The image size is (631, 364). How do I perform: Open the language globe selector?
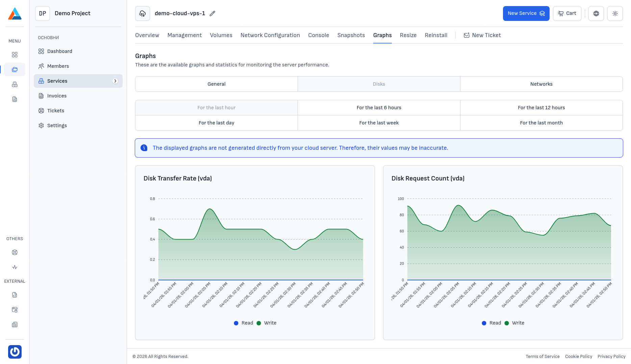click(596, 13)
